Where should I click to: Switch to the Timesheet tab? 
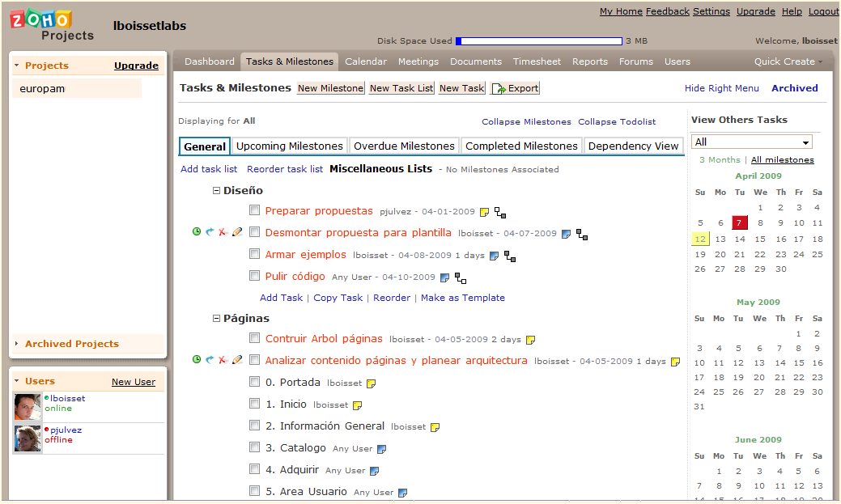point(537,61)
